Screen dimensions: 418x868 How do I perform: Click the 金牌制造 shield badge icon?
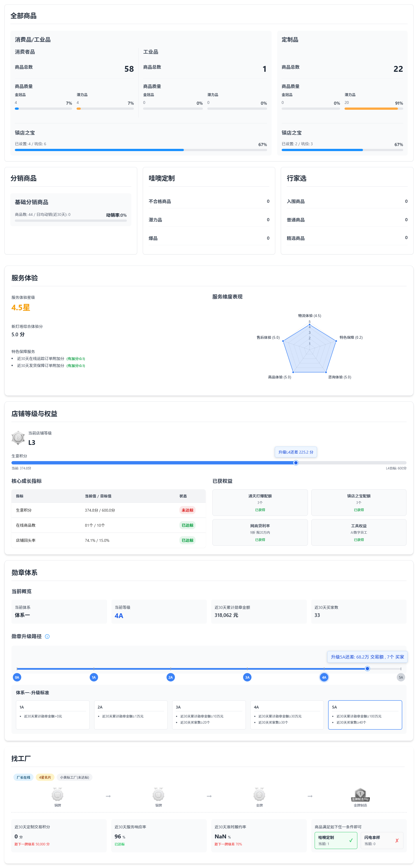click(x=360, y=795)
